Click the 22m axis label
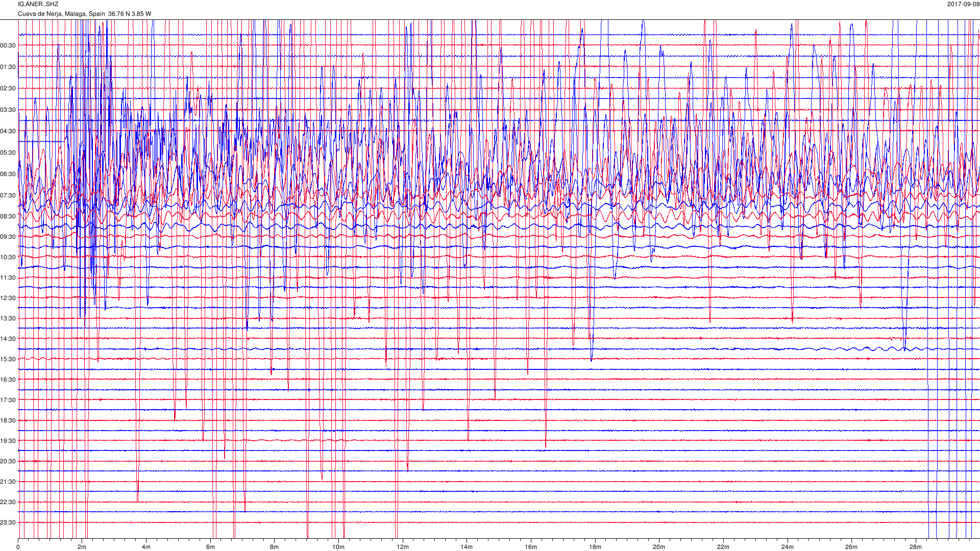 tap(723, 547)
